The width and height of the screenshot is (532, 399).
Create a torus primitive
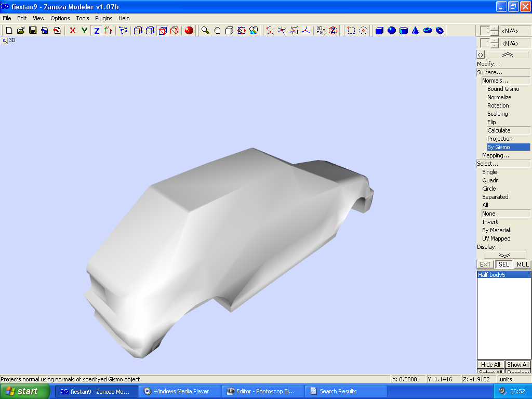click(x=428, y=31)
